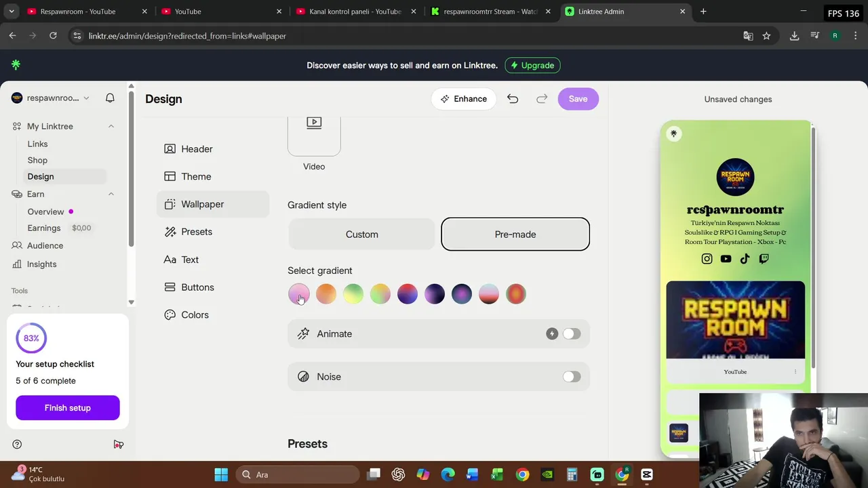Open the Calculator app on the taskbar

572,474
